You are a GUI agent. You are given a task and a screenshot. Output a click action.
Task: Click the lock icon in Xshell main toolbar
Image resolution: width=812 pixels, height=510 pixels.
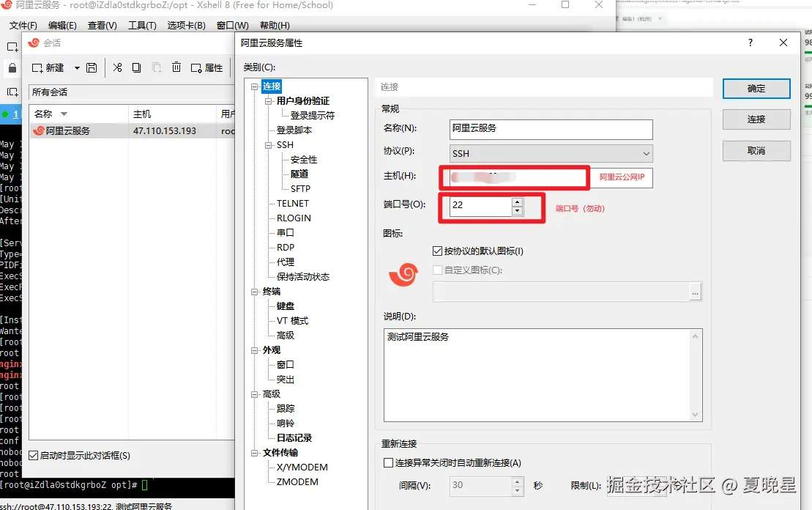(x=12, y=68)
